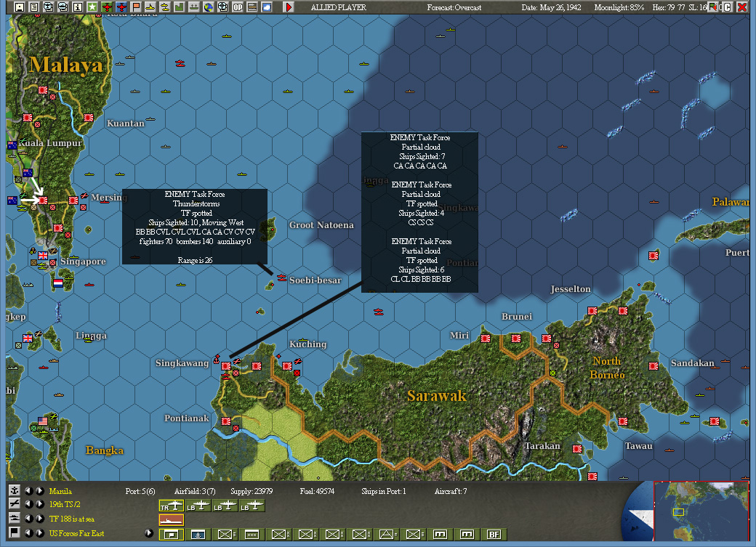Screen dimensions: 756x547
Task: Open the document list report icon
Action: (33, 7)
